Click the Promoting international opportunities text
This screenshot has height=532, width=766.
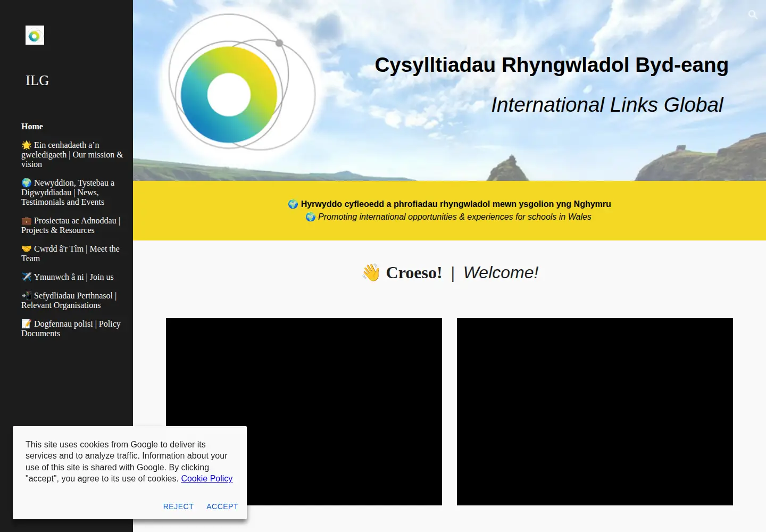pos(448,217)
